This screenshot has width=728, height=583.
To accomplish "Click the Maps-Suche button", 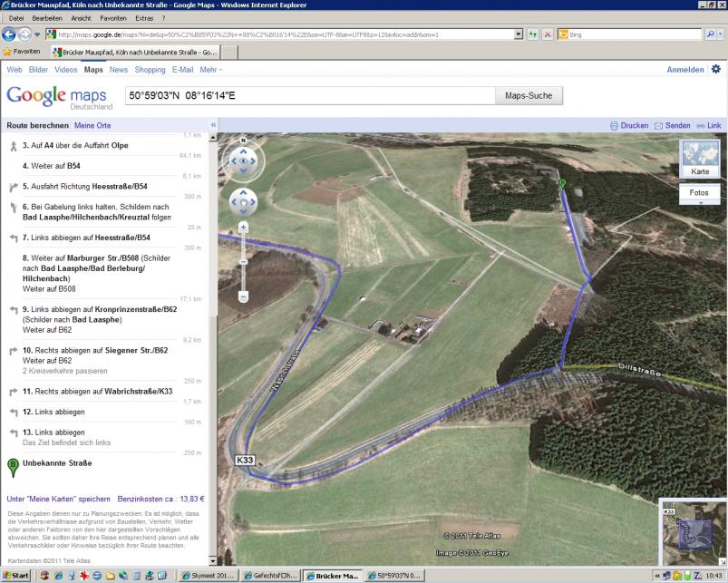I will coord(529,95).
